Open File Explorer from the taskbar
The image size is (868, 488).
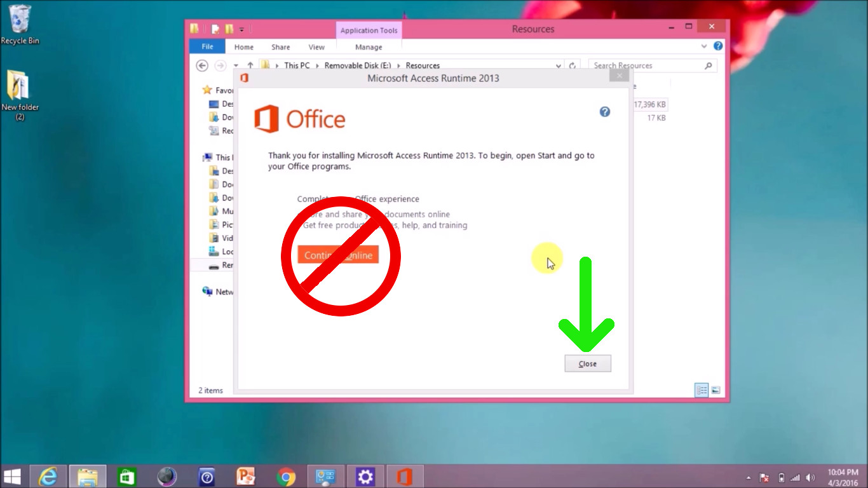[87, 477]
